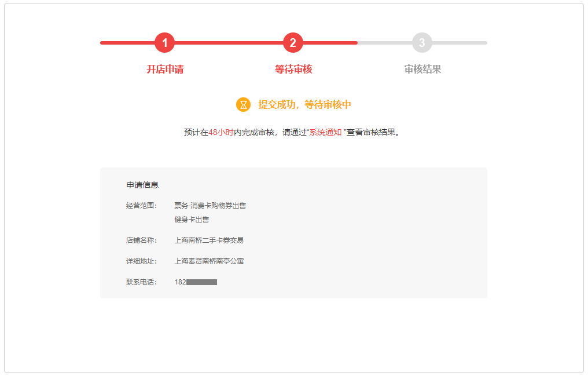Click the 详细地址 label
The height and width of the screenshot is (376, 588).
[141, 261]
